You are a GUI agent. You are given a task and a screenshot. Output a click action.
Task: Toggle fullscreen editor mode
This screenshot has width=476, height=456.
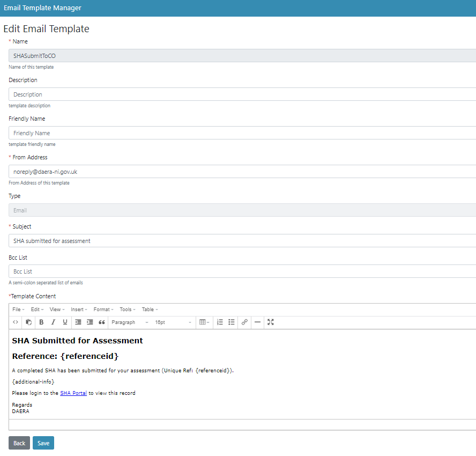coord(271,322)
